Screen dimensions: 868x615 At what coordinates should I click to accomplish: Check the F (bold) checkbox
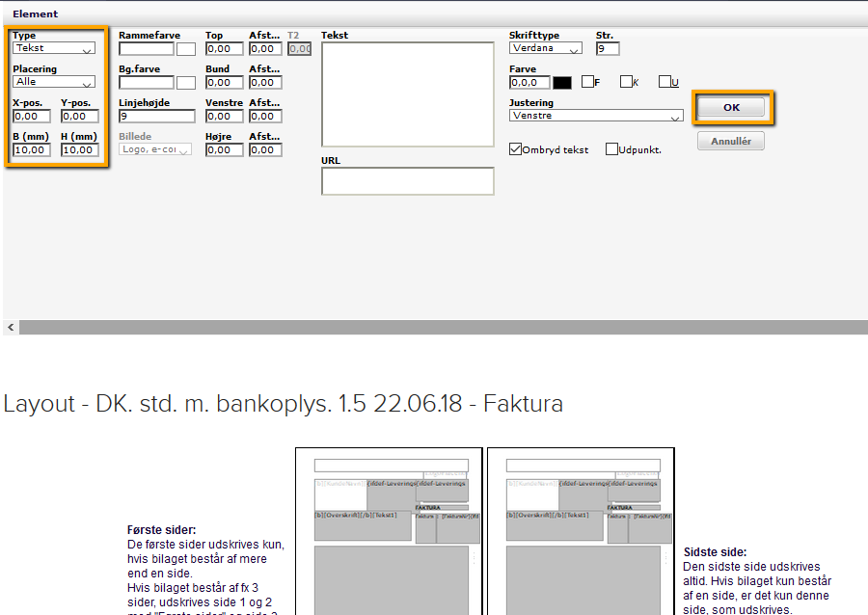(587, 82)
